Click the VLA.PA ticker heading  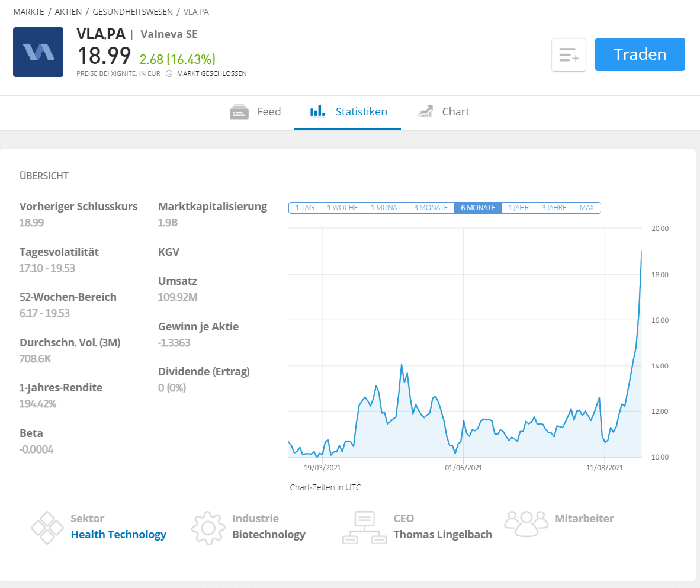tap(101, 34)
